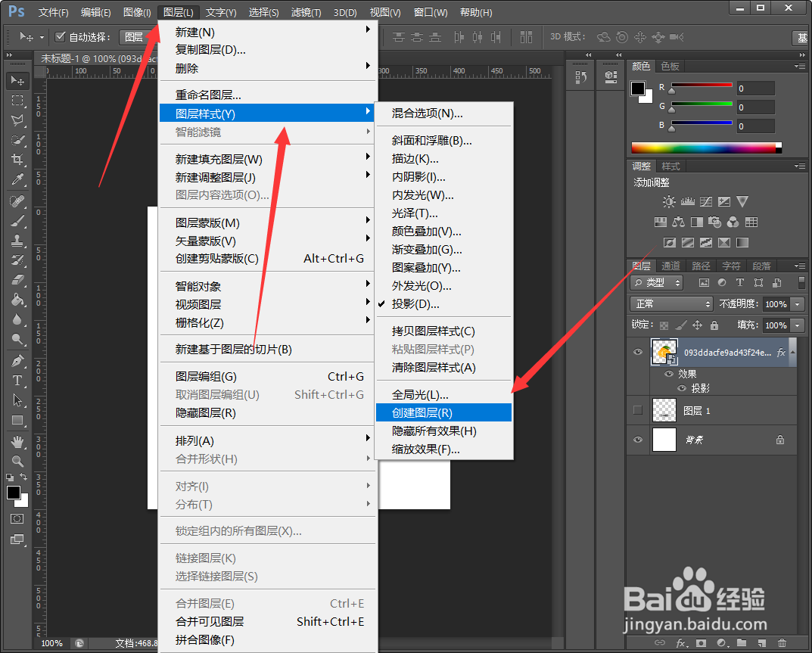
Task: Select the Horizontal Type tool
Action: [x=17, y=380]
